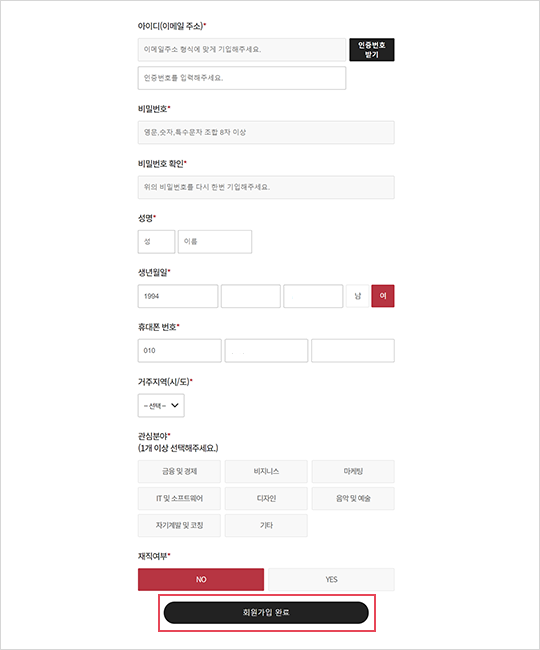Select 자기계발 및 코칭 interest
This screenshot has width=540, height=650.
click(x=179, y=525)
